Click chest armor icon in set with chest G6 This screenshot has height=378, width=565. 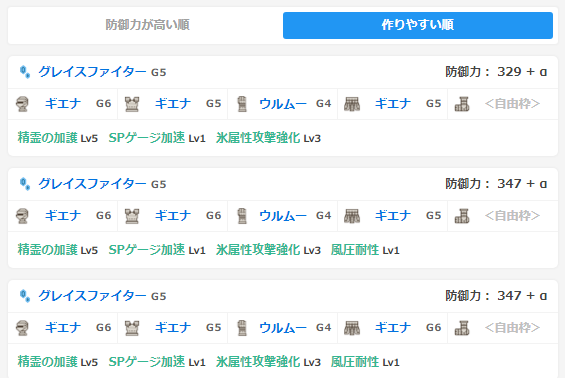click(x=132, y=216)
